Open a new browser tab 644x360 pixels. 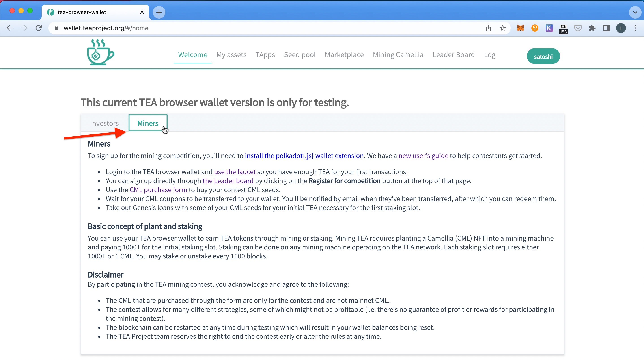click(x=159, y=12)
